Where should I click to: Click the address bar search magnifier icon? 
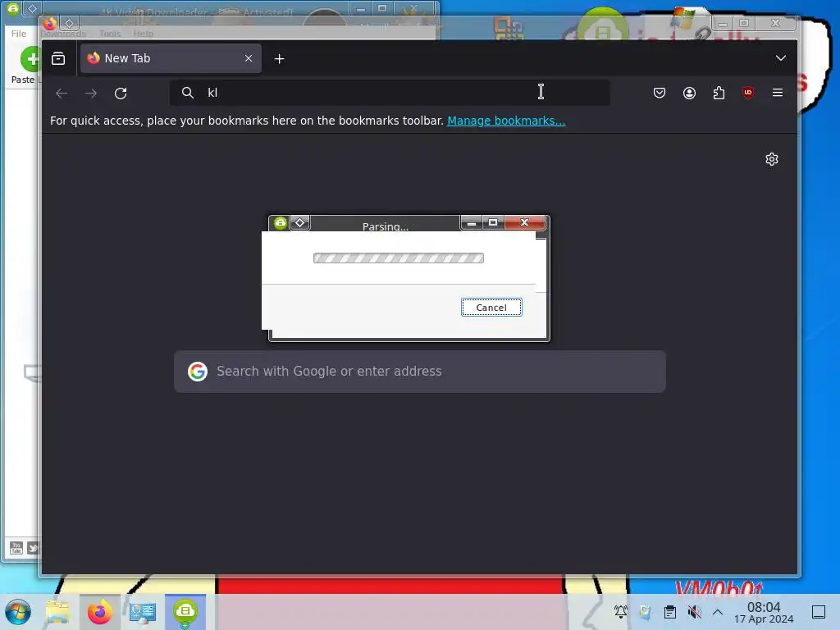188,93
